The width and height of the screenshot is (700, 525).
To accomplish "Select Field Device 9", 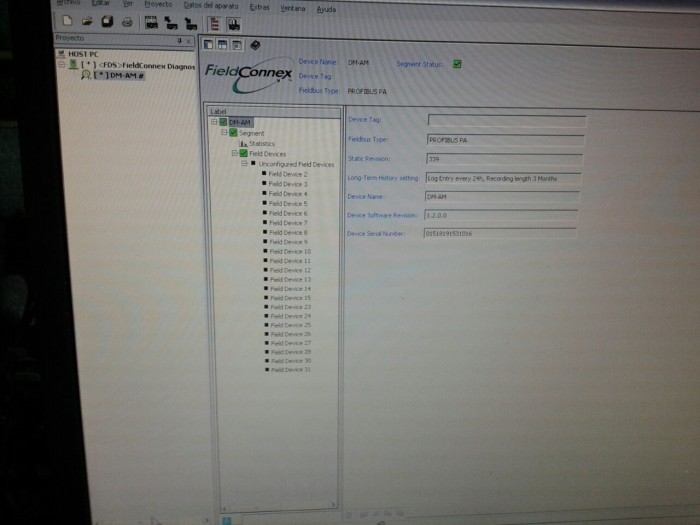I will click(288, 242).
